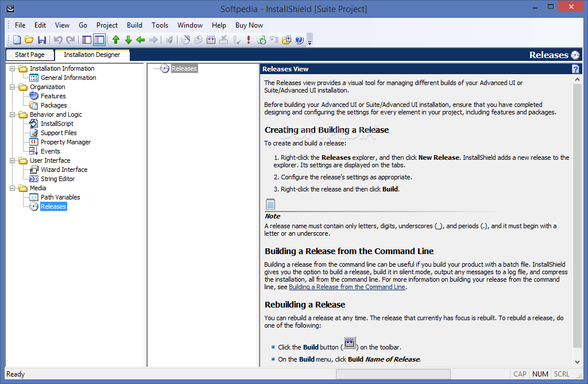Open the Support Files view

click(59, 133)
